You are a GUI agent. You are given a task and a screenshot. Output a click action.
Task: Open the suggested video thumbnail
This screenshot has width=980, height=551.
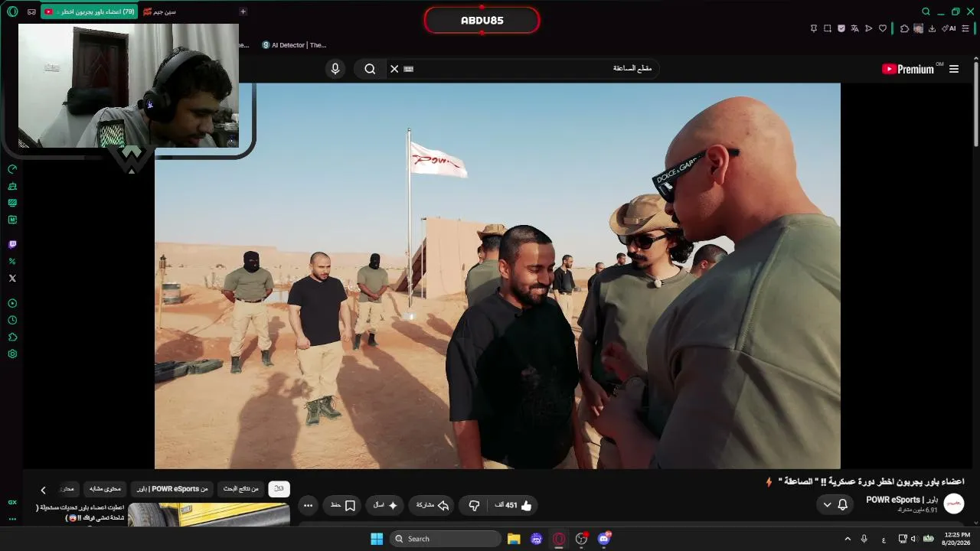coord(209,514)
